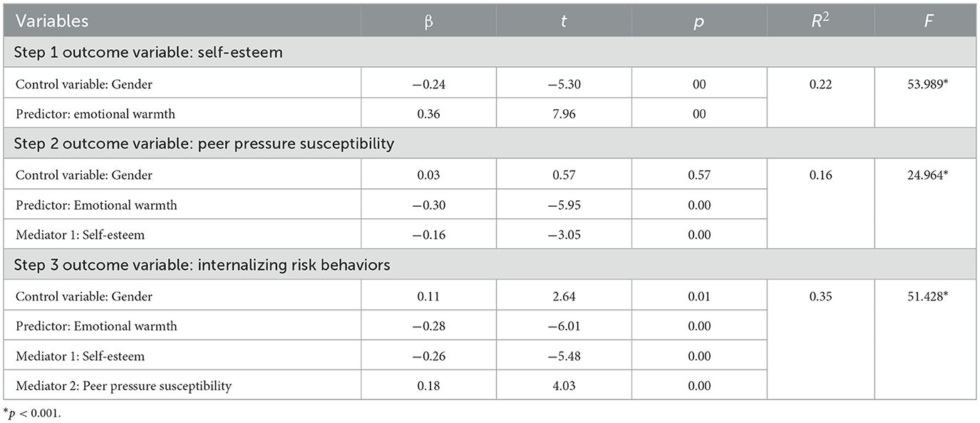Image resolution: width=980 pixels, height=423 pixels.
Task: Select Step 2 peer pressure susceptibility heading
Action: pos(204,143)
